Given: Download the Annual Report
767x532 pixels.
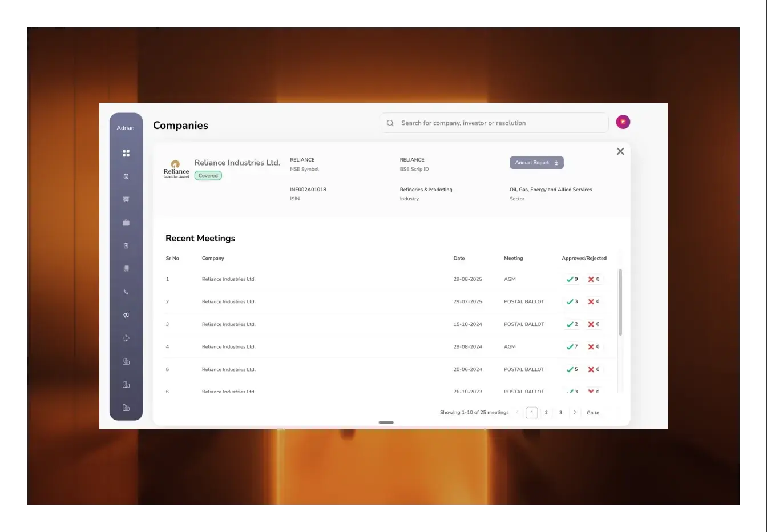Looking at the screenshot, I should pos(536,163).
